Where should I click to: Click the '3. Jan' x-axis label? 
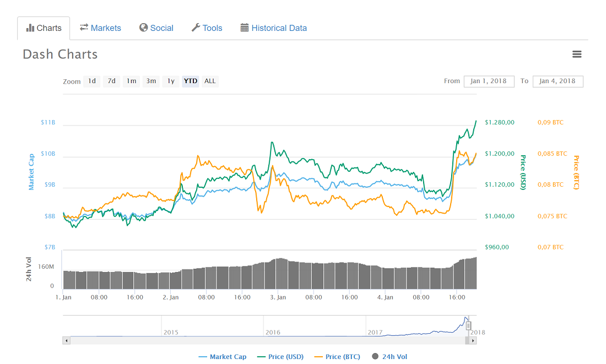278,297
